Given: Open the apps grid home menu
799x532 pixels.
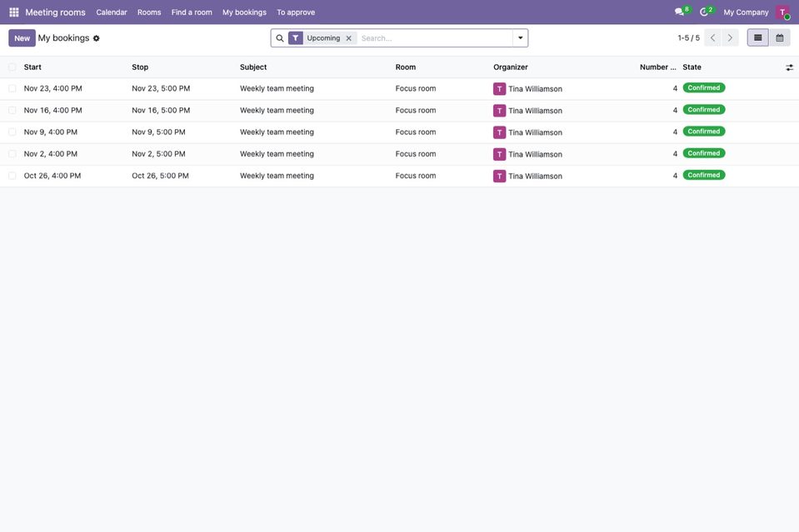Looking at the screenshot, I should click(x=14, y=12).
